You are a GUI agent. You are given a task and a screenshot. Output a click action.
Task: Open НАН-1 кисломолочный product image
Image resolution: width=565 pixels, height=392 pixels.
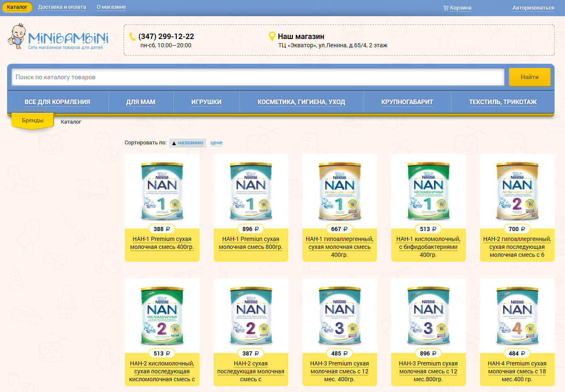click(x=429, y=191)
